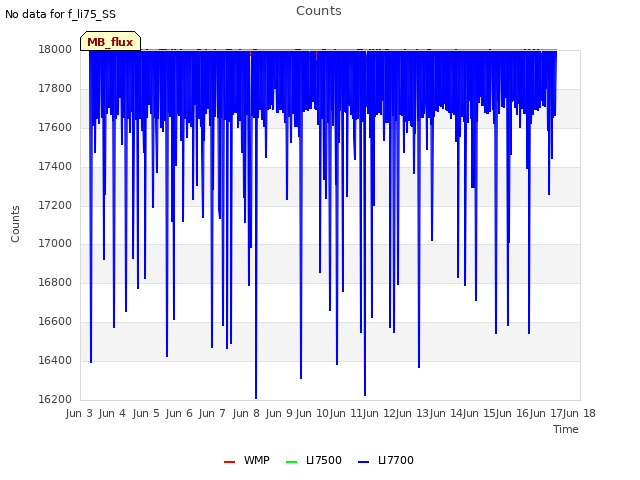640x480 pixels.
Task: Click the Jun 14 x-axis date label
Action: tap(445, 413)
